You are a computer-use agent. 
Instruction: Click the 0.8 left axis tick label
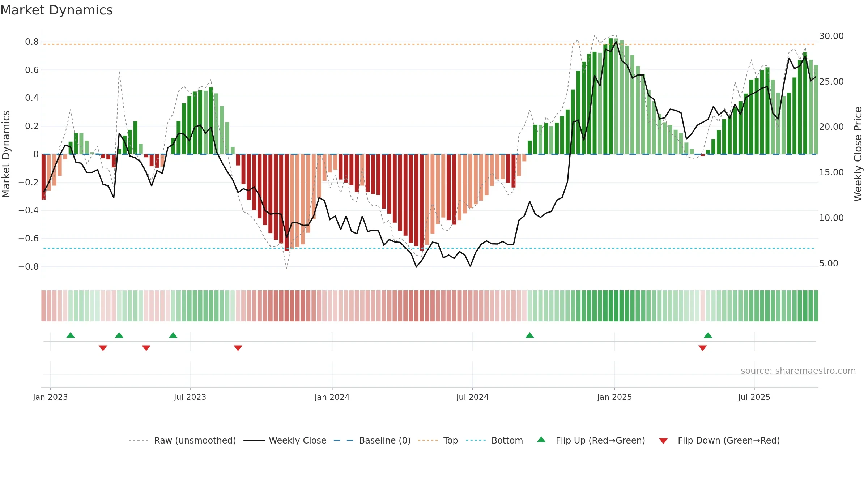tap(32, 42)
